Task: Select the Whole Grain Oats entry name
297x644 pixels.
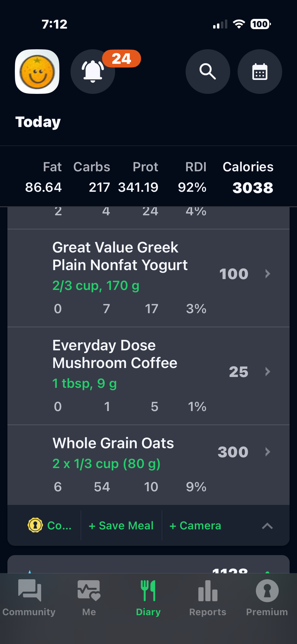Action: tap(113, 443)
